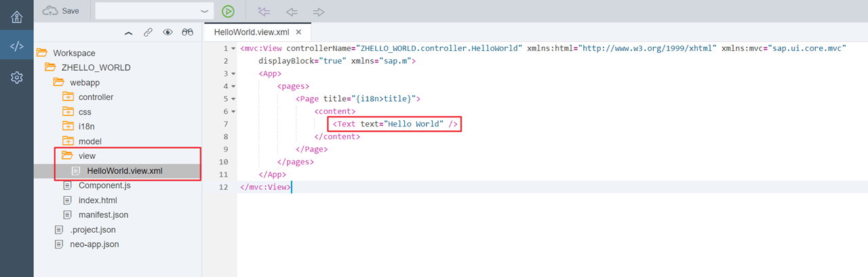Image resolution: width=868 pixels, height=277 pixels.
Task: Click the closing </pages> tag
Action: [296, 162]
